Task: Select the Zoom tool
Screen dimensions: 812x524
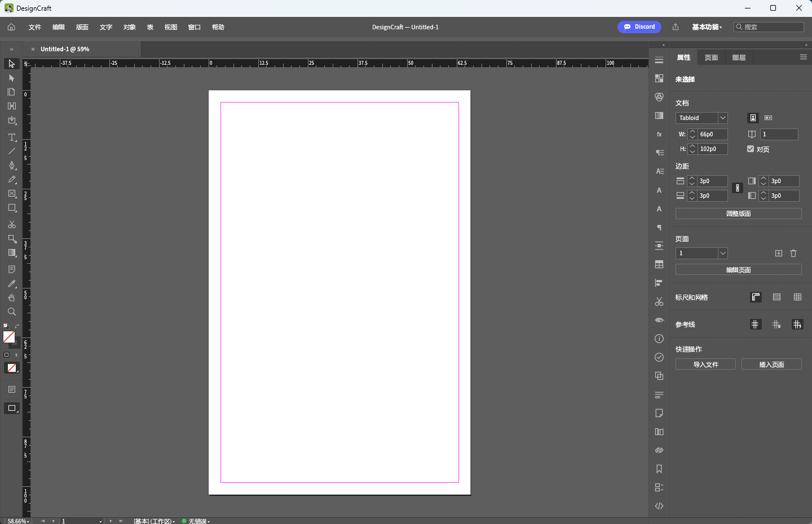Action: (x=12, y=312)
